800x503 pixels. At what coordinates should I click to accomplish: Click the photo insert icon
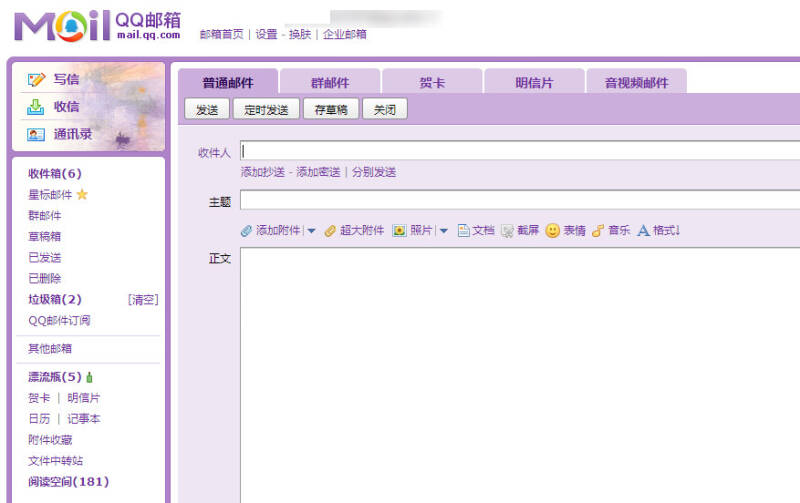(x=399, y=231)
